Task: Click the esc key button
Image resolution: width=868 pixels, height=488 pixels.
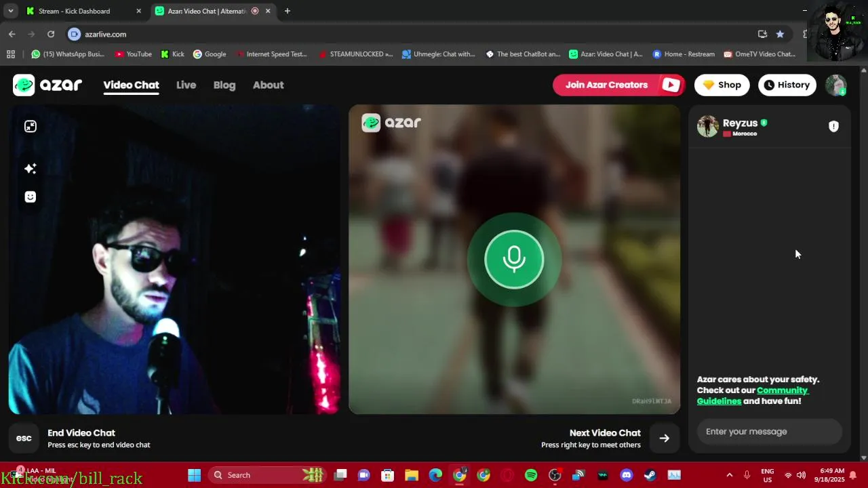Action: 24,438
